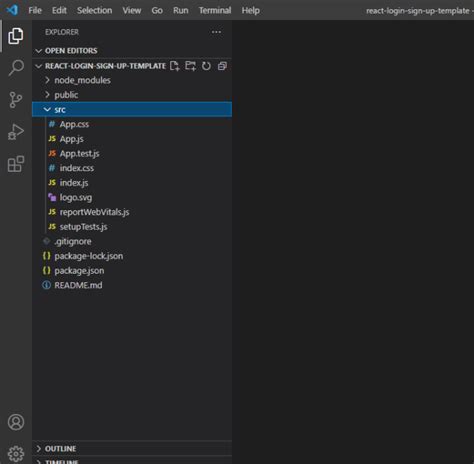
Task: Collapse the src folder
Action: click(132, 110)
